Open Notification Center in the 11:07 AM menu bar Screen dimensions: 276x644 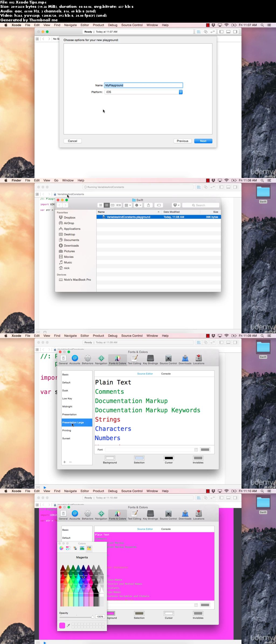[x=269, y=25]
